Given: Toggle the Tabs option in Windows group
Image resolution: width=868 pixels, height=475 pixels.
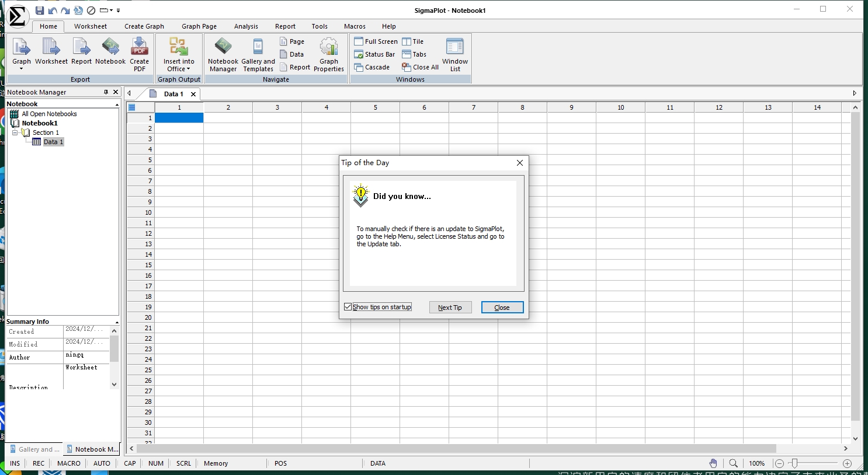Looking at the screenshot, I should click(x=414, y=54).
